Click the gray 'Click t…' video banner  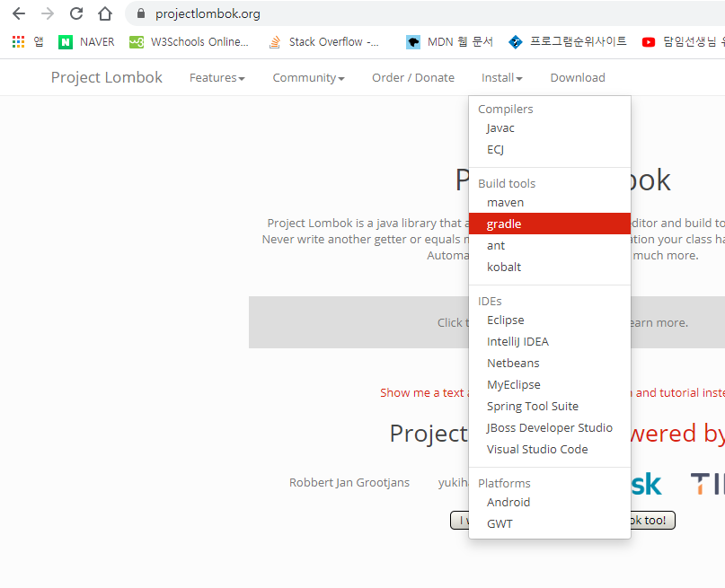pyautogui.click(x=358, y=322)
